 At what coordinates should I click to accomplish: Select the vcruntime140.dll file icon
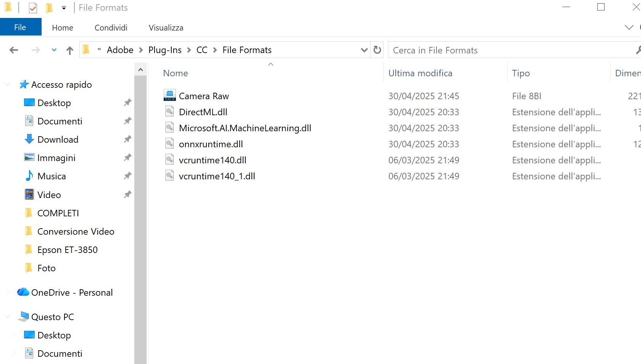tap(169, 159)
